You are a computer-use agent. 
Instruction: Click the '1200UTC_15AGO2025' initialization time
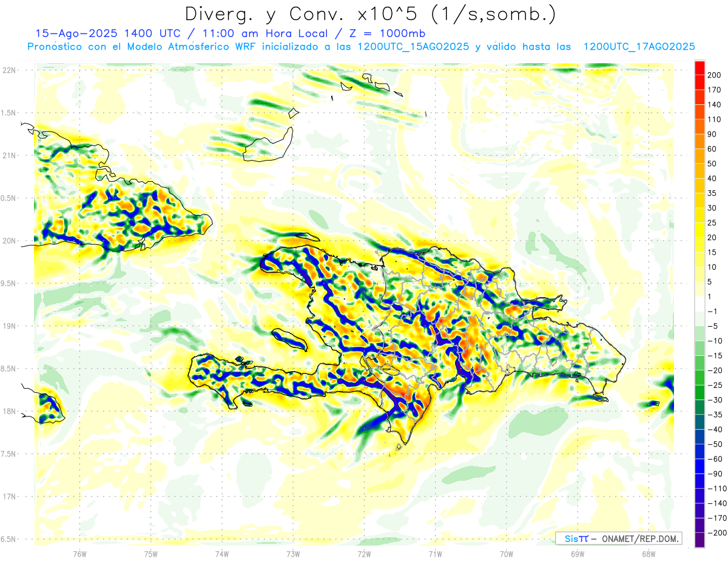coord(413,47)
